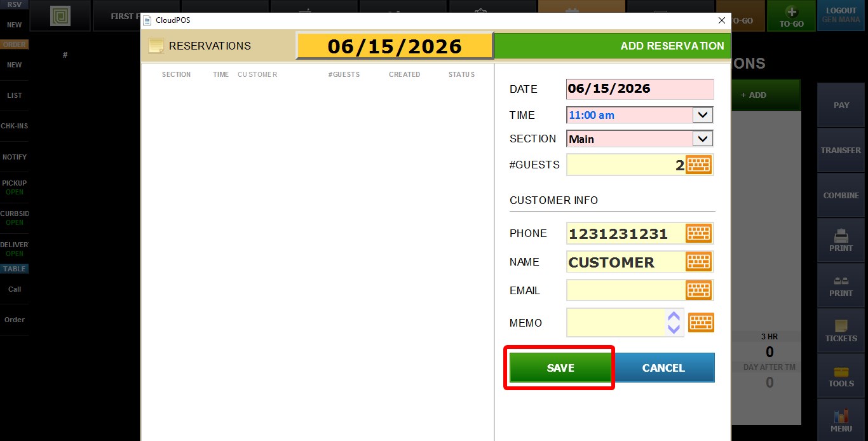Open keypad for the #GUESTS field
868x441 pixels.
click(698, 165)
